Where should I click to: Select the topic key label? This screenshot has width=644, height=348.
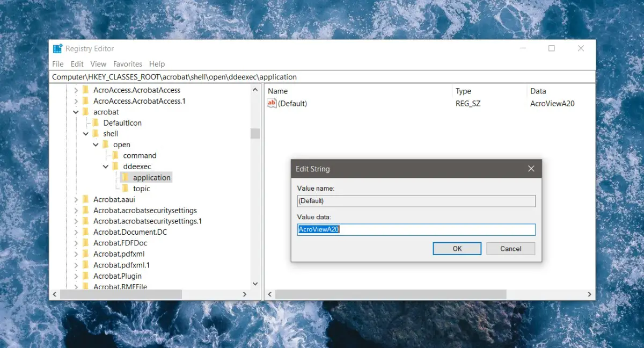point(142,189)
